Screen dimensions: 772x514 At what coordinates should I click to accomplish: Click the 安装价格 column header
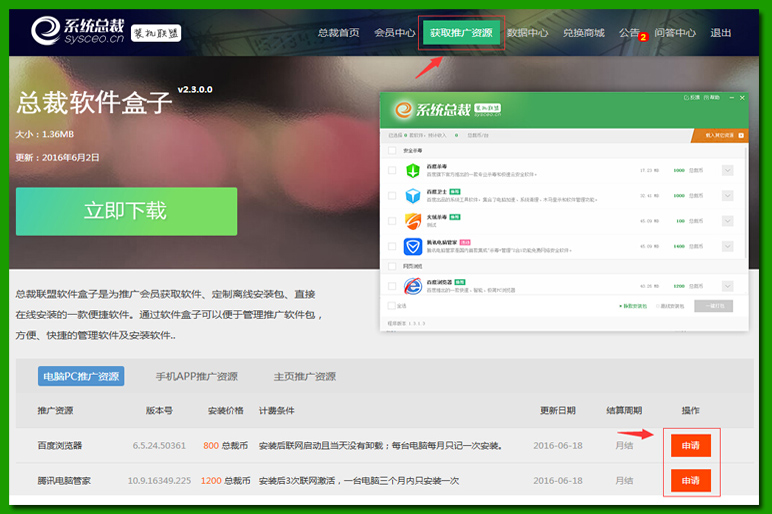point(225,411)
